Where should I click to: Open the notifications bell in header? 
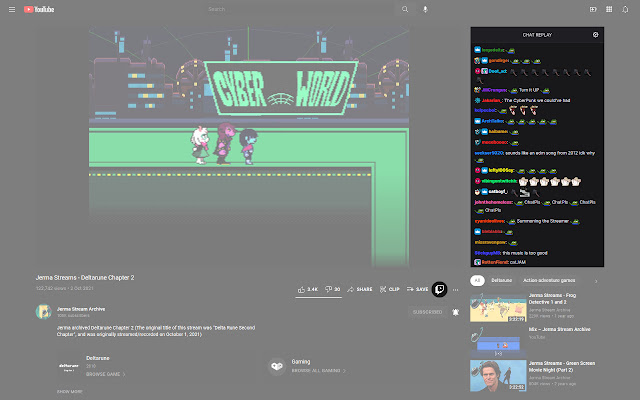point(625,9)
